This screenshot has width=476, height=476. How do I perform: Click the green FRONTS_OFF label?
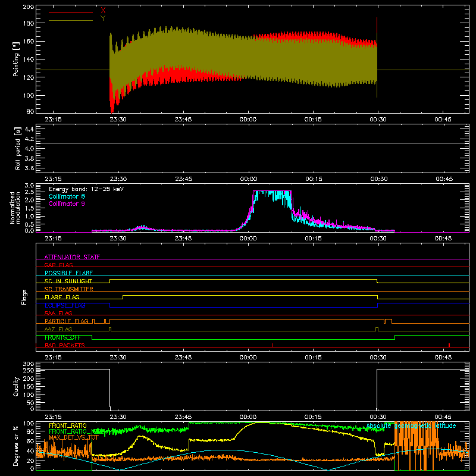(x=62, y=337)
